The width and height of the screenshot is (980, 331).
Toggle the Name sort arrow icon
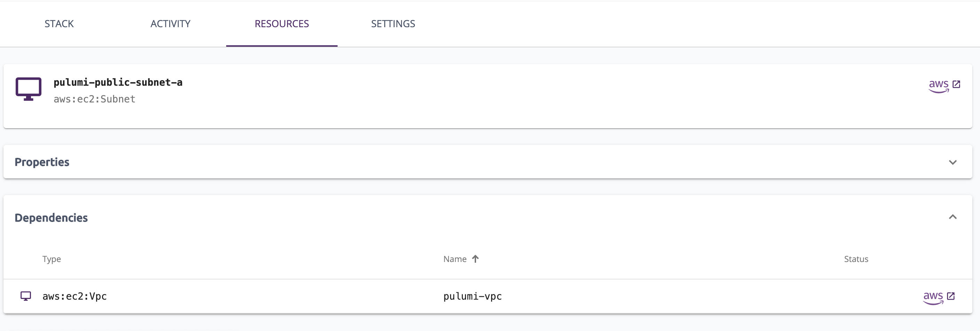(475, 259)
